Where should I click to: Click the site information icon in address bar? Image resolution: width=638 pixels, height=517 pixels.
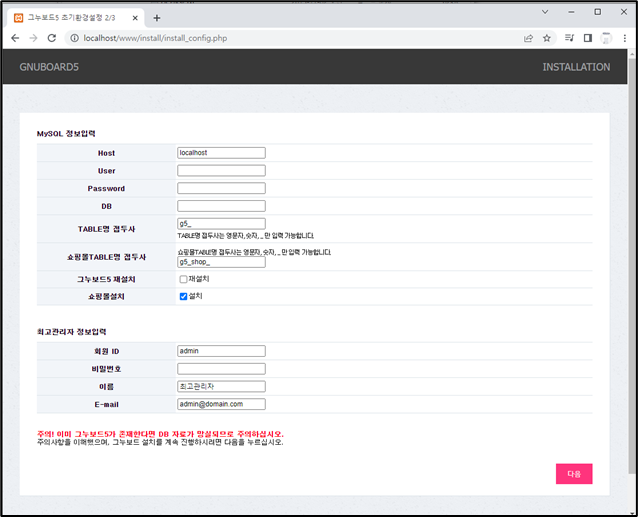click(74, 38)
